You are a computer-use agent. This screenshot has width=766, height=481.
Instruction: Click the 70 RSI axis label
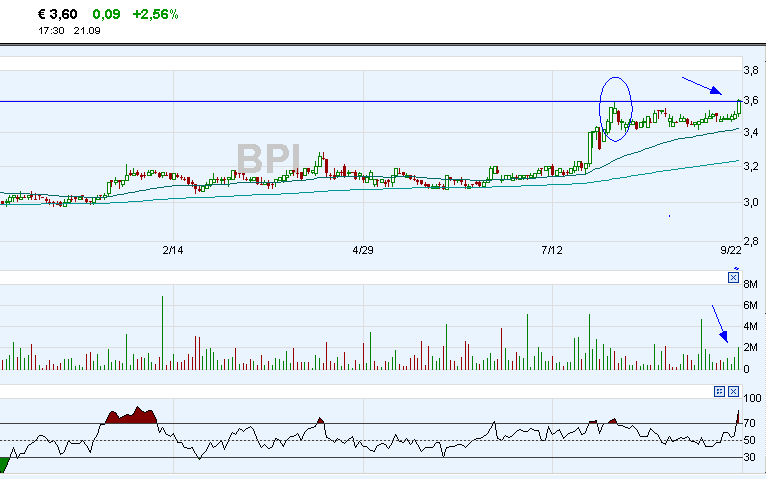point(749,423)
